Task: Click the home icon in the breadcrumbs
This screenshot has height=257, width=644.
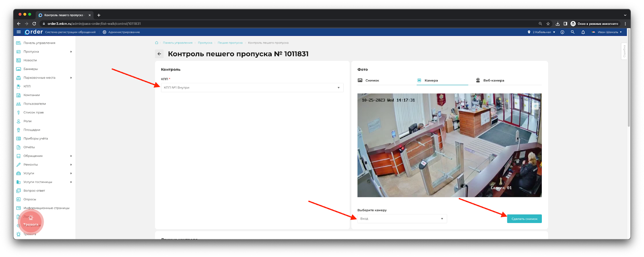Action: tap(157, 43)
